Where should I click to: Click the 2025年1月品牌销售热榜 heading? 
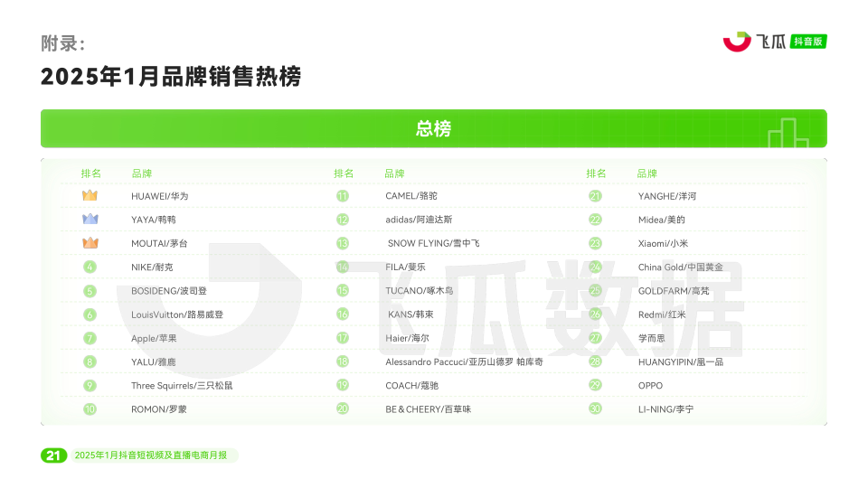171,76
